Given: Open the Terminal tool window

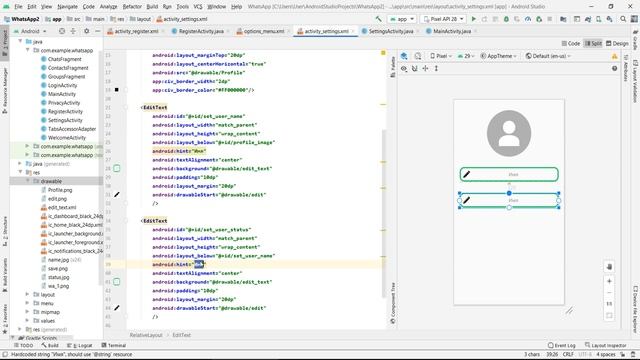Looking at the screenshot, I should click(x=113, y=345).
